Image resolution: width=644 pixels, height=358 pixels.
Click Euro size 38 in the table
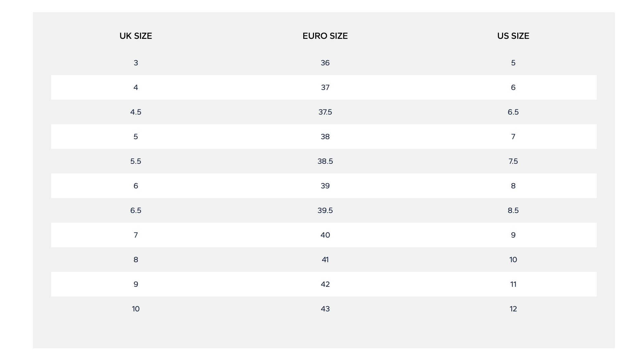pos(325,137)
